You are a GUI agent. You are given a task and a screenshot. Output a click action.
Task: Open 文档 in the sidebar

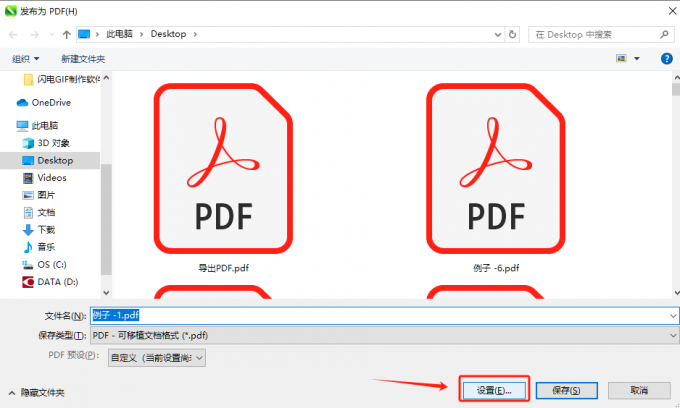coord(38,212)
